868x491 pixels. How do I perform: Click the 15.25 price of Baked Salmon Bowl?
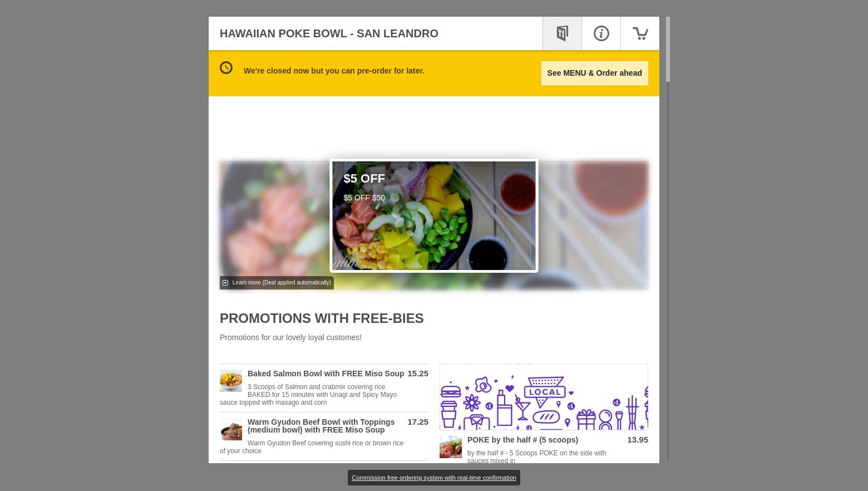(x=418, y=374)
